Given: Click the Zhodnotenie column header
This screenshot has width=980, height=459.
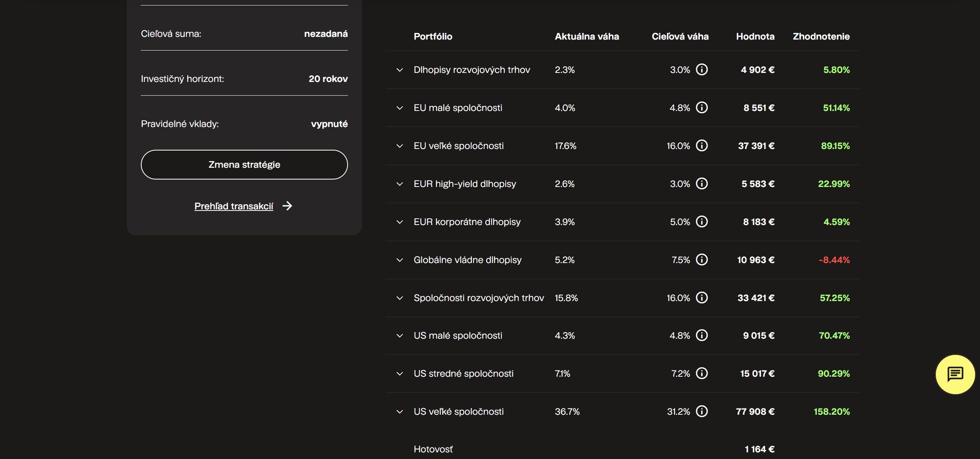Looking at the screenshot, I should 821,36.
